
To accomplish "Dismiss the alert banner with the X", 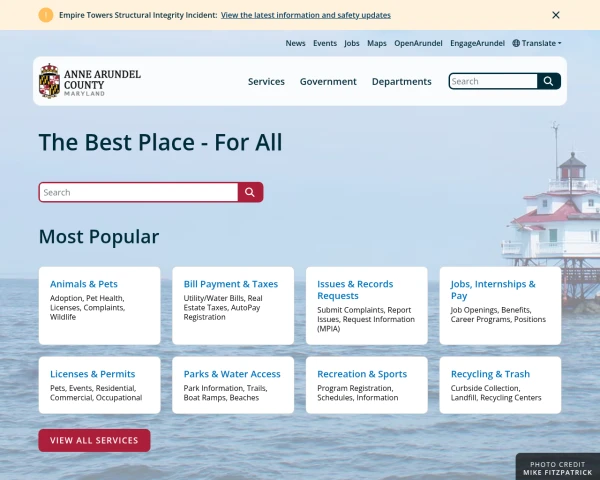I will pos(556,15).
